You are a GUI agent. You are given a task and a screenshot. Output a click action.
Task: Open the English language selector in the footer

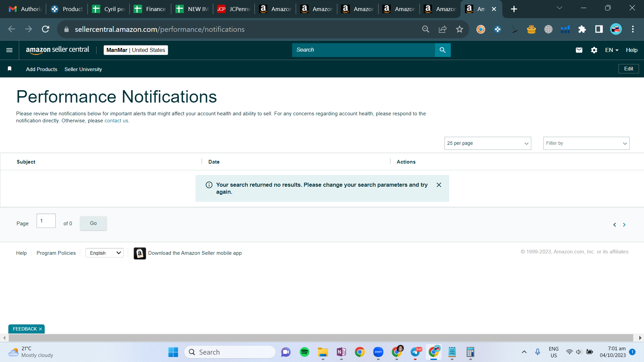tap(105, 253)
